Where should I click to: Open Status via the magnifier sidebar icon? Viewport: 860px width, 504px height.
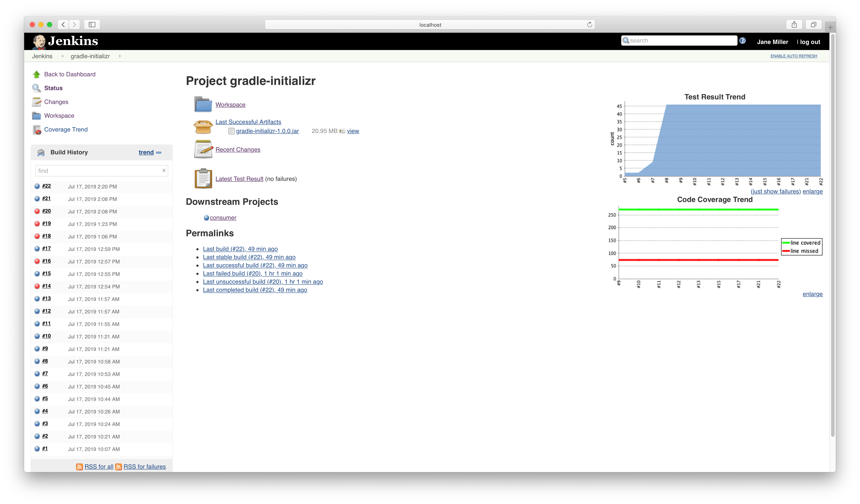pyautogui.click(x=37, y=88)
